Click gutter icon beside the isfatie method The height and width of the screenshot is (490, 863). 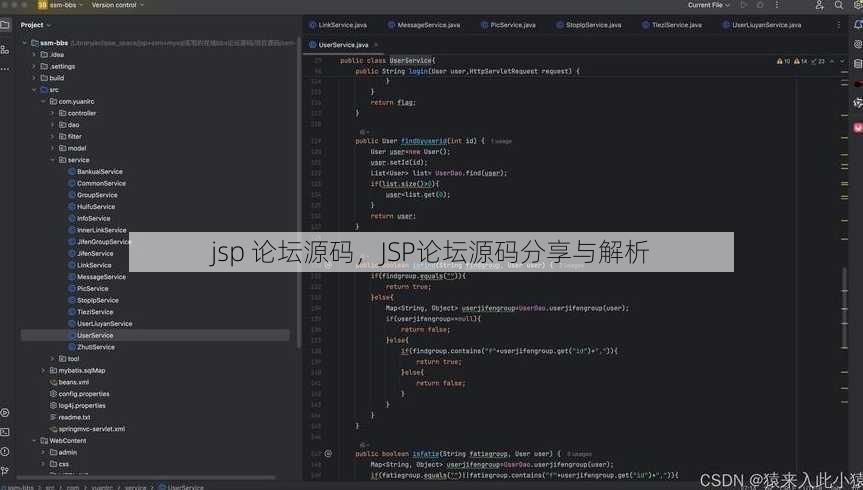click(x=328, y=454)
